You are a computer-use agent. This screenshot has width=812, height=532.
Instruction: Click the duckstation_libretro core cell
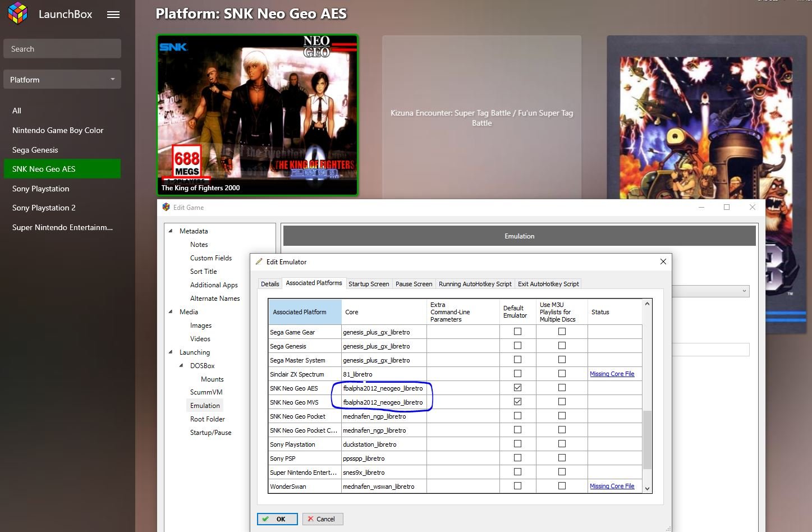[x=384, y=444]
